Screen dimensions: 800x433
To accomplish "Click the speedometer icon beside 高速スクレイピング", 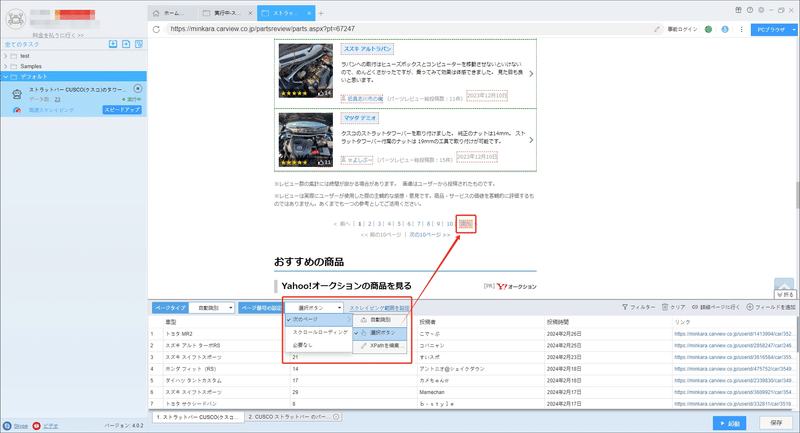I will coord(17,110).
